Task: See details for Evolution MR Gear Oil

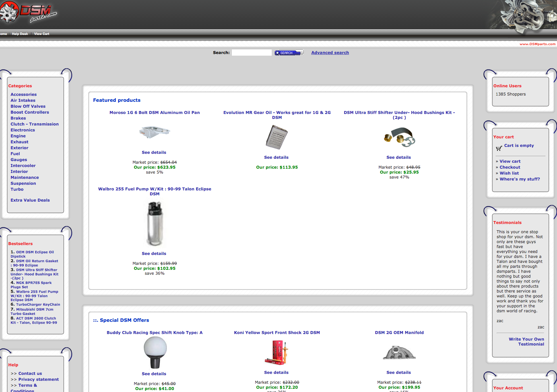Action: pyautogui.click(x=276, y=157)
